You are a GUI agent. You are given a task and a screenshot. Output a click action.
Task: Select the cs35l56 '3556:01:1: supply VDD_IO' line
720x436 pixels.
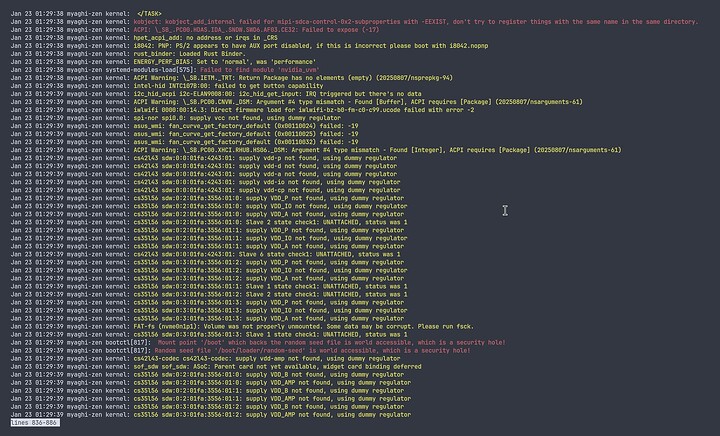[209, 239]
